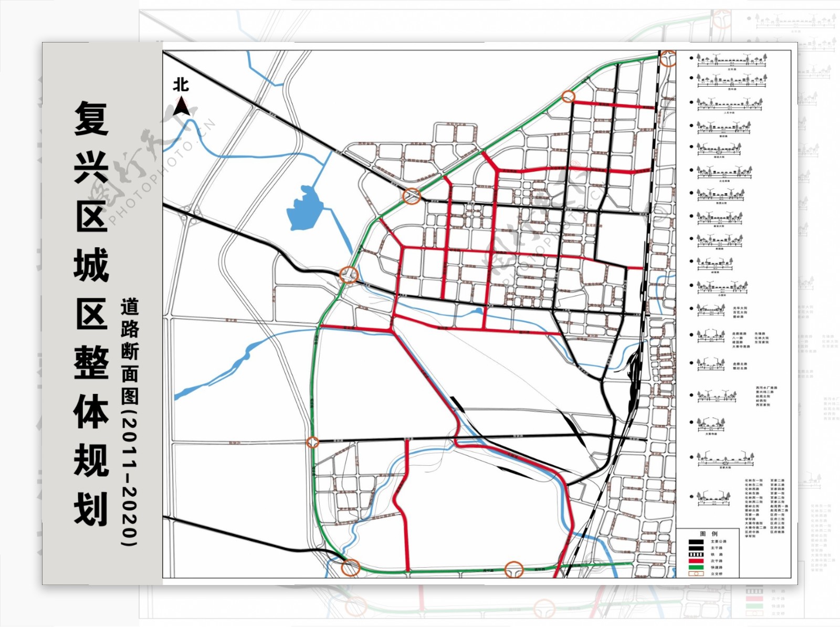
Task: Pick the red swatch for 次干路
Action: (696, 561)
